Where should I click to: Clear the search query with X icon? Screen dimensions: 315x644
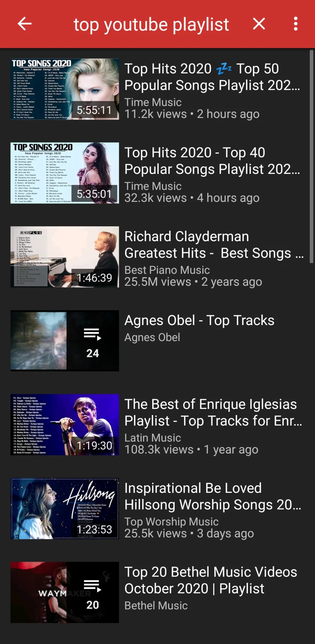point(259,24)
